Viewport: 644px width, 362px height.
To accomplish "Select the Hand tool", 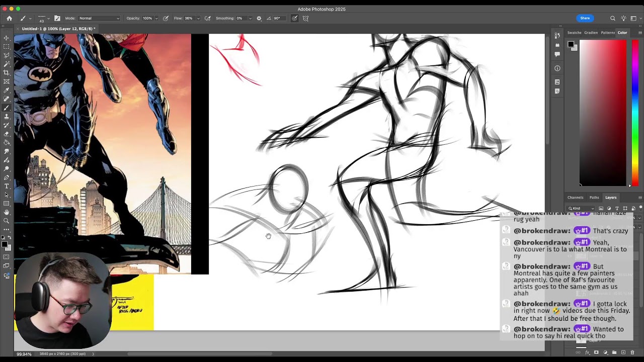I will [7, 212].
